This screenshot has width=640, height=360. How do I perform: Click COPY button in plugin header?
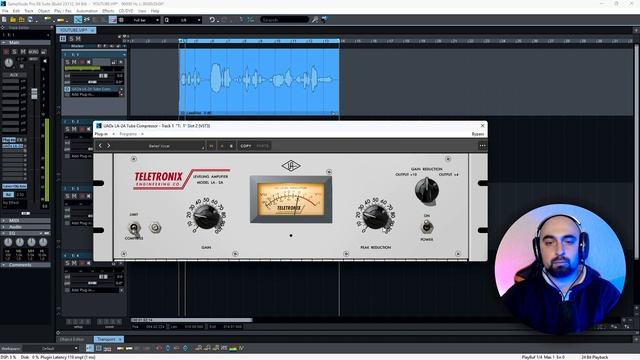(x=246, y=146)
